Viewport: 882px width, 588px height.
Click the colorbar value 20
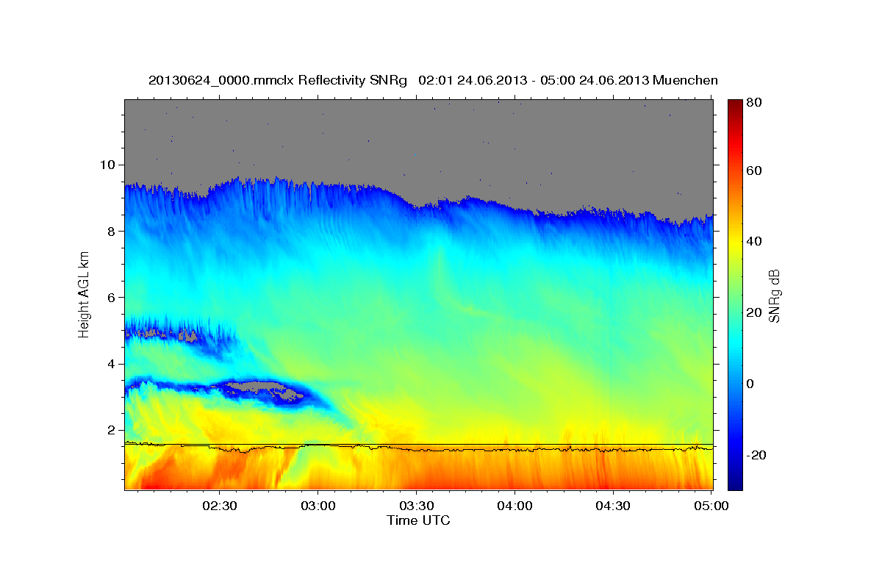755,312
